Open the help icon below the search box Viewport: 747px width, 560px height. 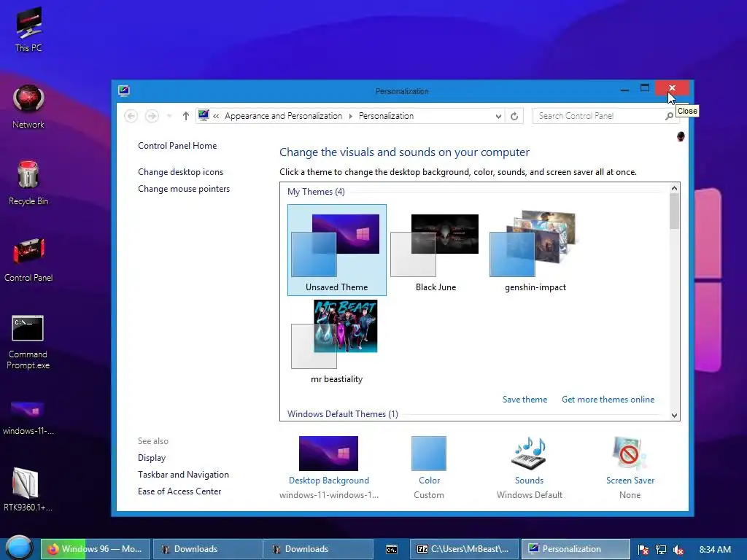click(x=681, y=136)
